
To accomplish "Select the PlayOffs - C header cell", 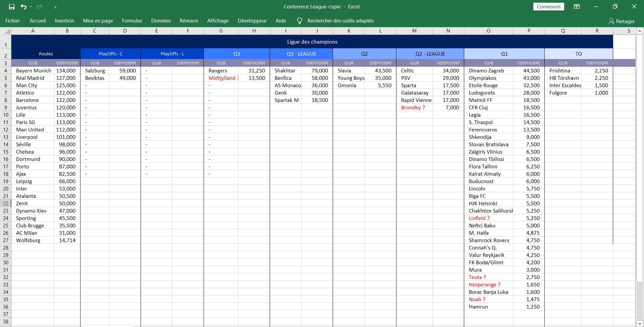I will (111, 54).
